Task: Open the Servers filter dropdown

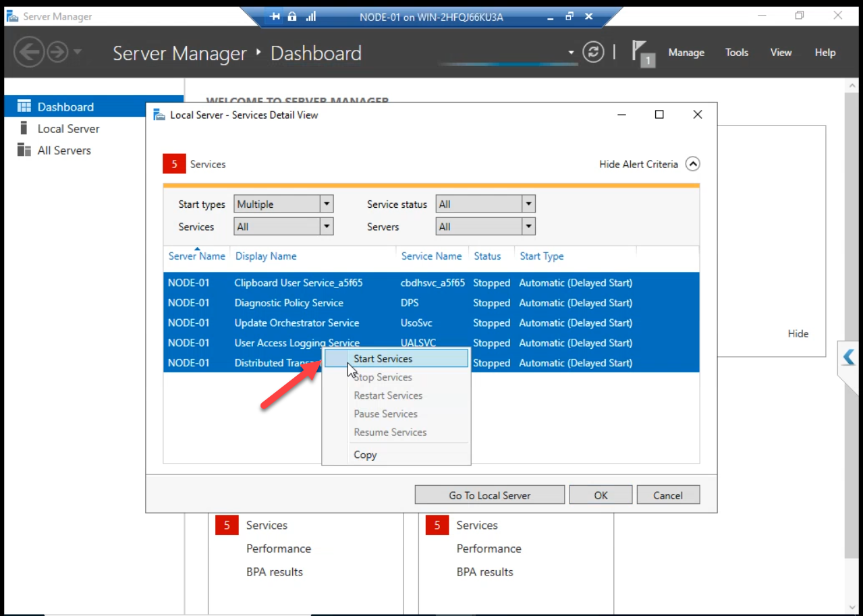Action: coord(486,227)
